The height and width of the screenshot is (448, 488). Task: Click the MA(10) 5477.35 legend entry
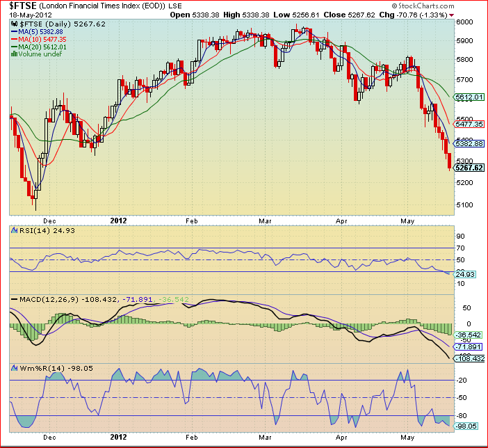tap(42, 39)
